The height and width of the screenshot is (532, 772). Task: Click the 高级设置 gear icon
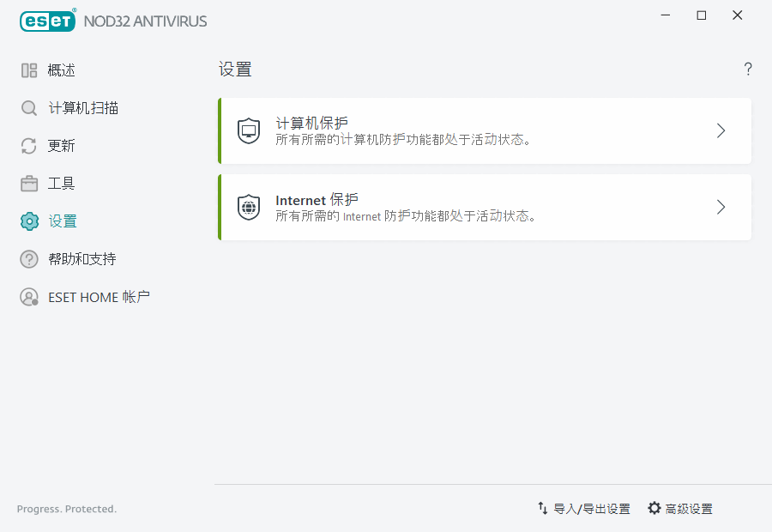coord(655,508)
